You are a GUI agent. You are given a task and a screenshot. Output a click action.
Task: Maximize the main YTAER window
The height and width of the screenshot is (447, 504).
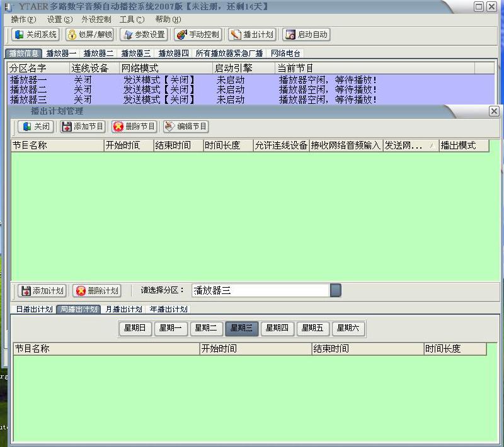click(x=479, y=6)
